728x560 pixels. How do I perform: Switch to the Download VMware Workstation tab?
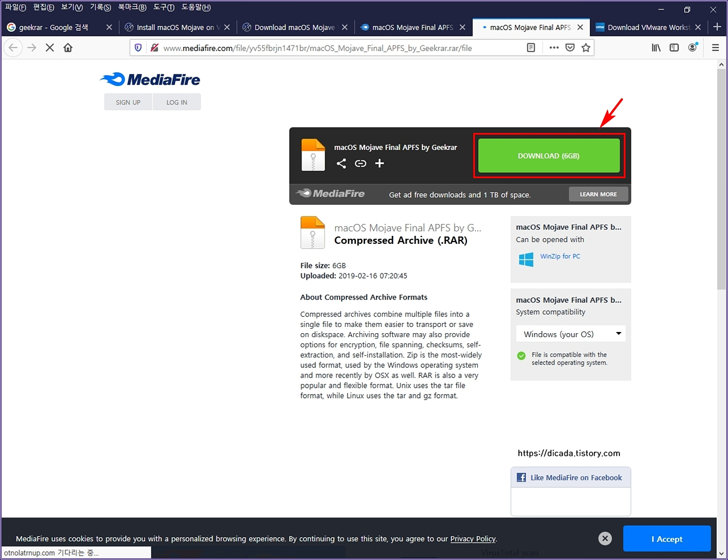point(648,27)
